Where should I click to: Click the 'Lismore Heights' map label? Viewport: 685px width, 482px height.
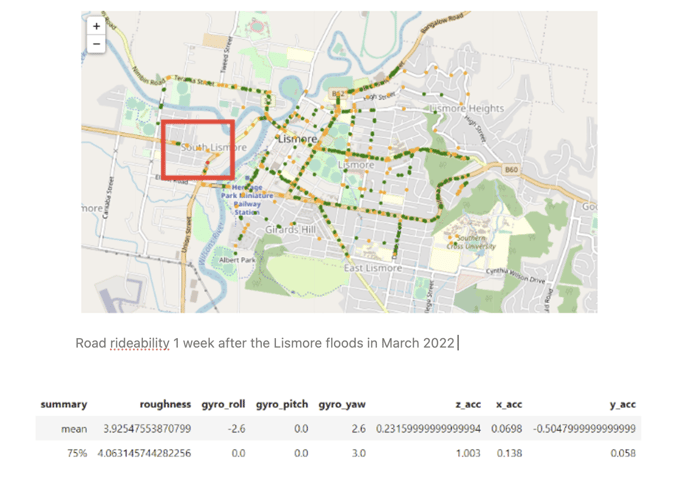[467, 108]
